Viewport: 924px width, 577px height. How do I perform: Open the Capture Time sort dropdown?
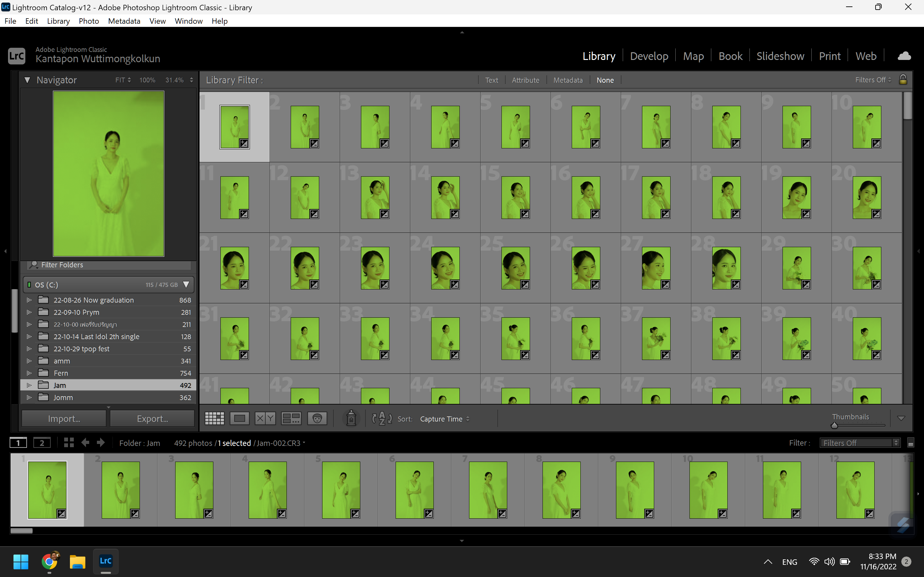point(444,419)
